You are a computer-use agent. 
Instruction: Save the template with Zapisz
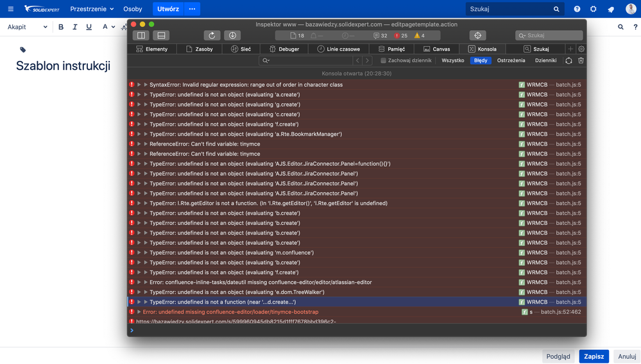click(594, 356)
